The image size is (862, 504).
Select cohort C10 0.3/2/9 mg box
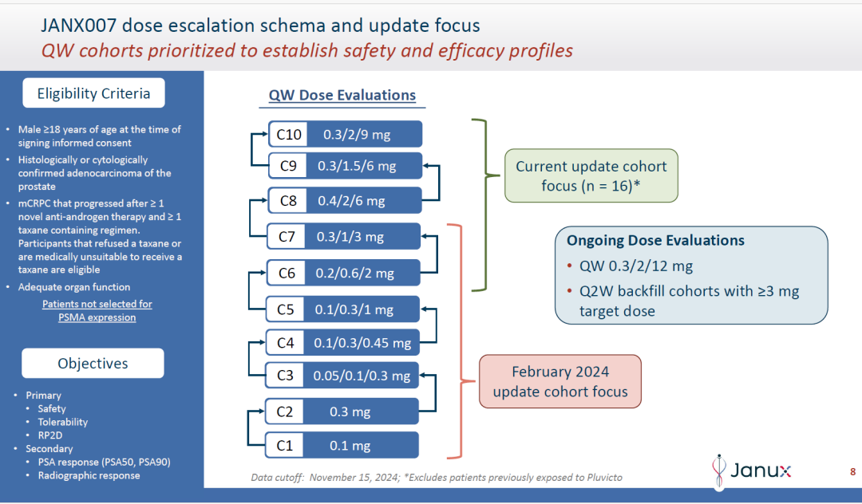point(346,135)
